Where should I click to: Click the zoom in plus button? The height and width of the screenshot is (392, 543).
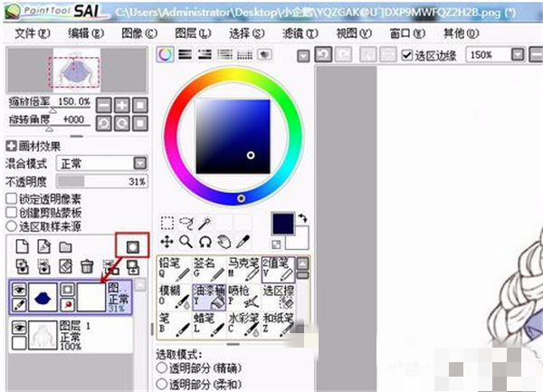121,104
